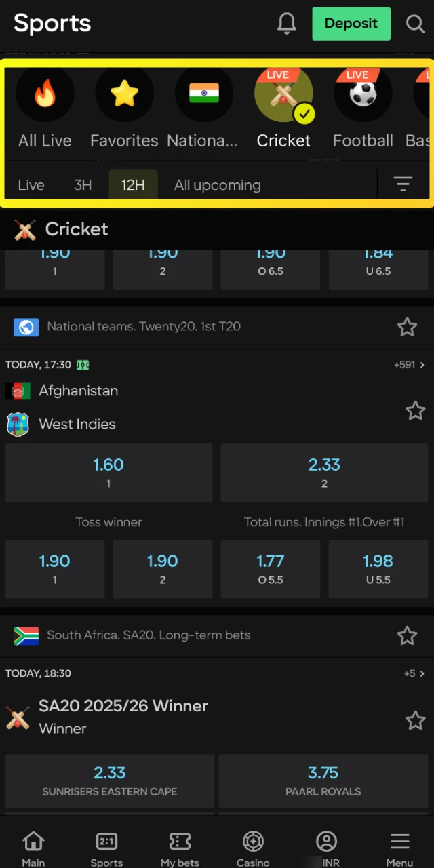Screen dimensions: 434x868
Task: Open search with the magnifier icon
Action: [x=415, y=23]
